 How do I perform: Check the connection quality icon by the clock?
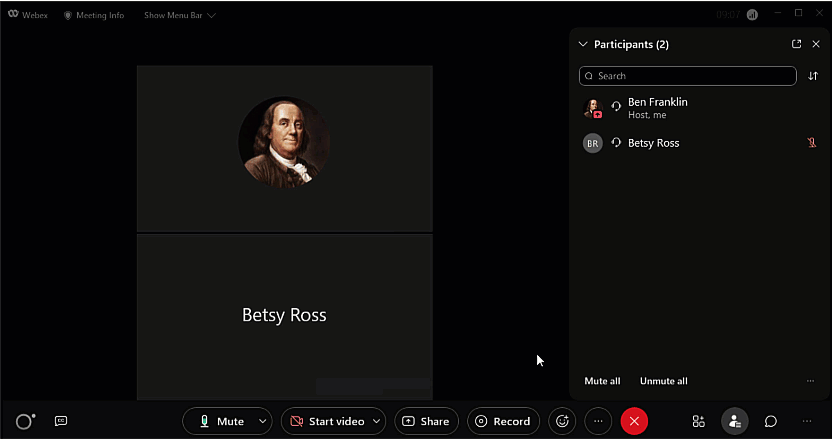pos(752,15)
